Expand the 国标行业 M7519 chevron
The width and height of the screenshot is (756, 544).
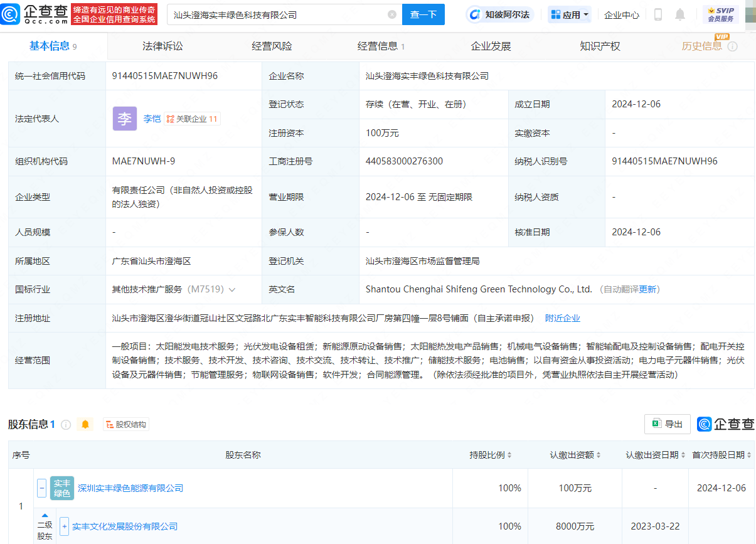[232, 290]
